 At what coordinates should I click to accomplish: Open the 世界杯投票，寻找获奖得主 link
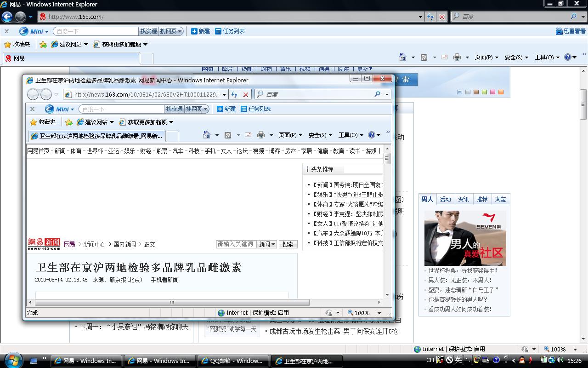coord(463,270)
